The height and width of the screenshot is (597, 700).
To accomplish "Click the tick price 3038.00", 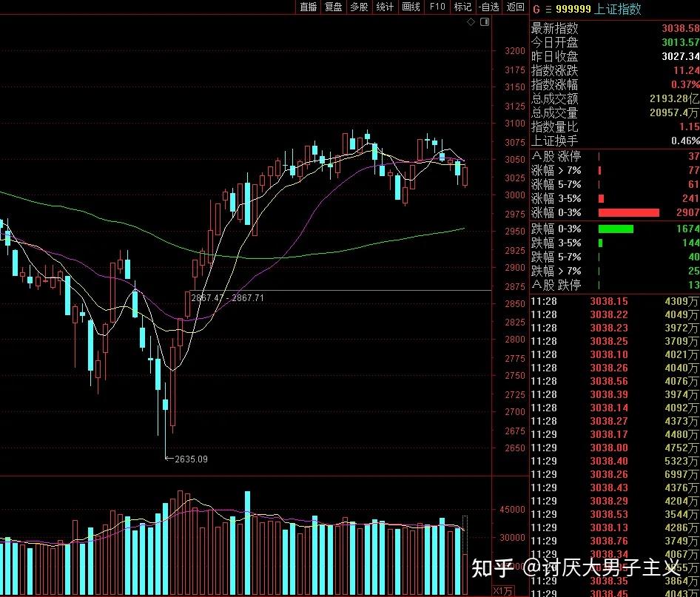I will (x=609, y=448).
